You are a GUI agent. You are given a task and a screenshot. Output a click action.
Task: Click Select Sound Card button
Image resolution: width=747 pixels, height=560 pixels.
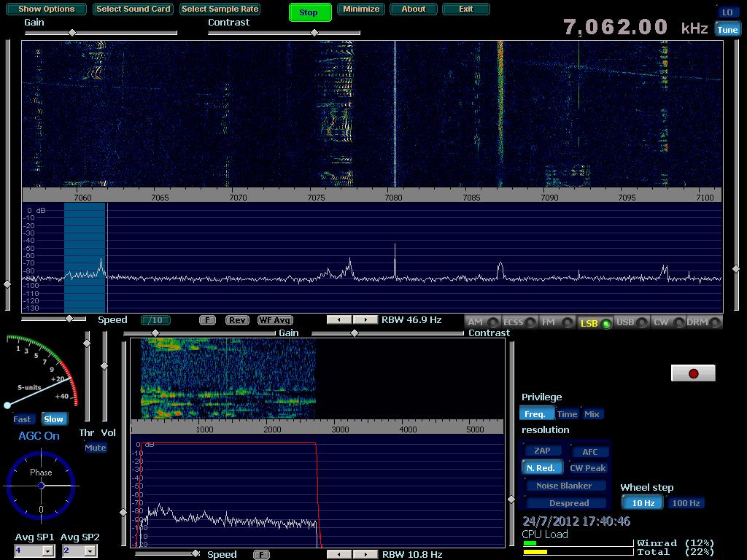click(x=133, y=9)
